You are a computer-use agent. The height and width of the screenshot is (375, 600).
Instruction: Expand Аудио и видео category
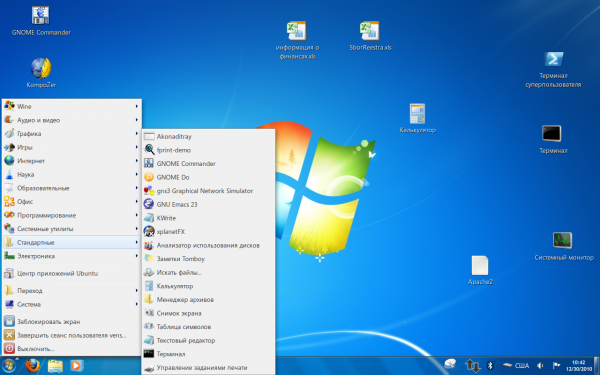click(x=72, y=120)
